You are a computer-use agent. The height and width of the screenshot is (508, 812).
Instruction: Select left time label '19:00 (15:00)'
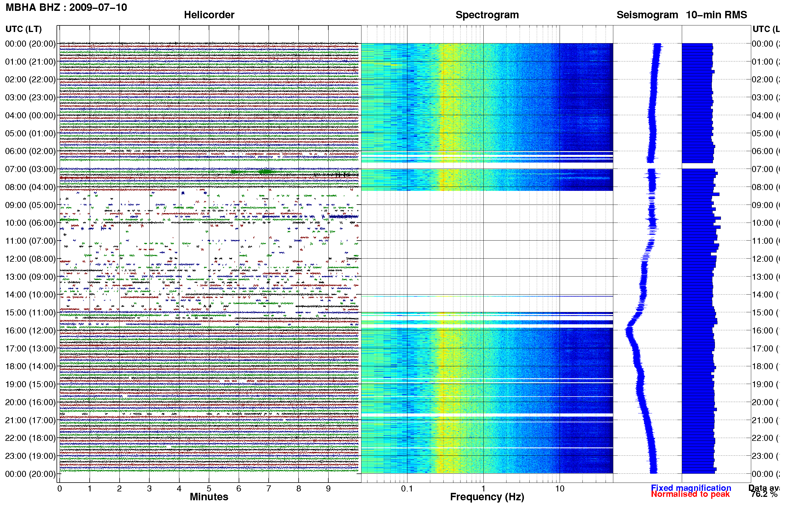click(x=30, y=384)
